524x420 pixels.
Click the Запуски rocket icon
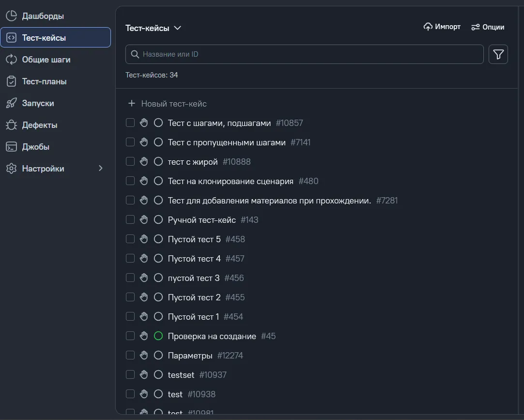click(x=11, y=103)
